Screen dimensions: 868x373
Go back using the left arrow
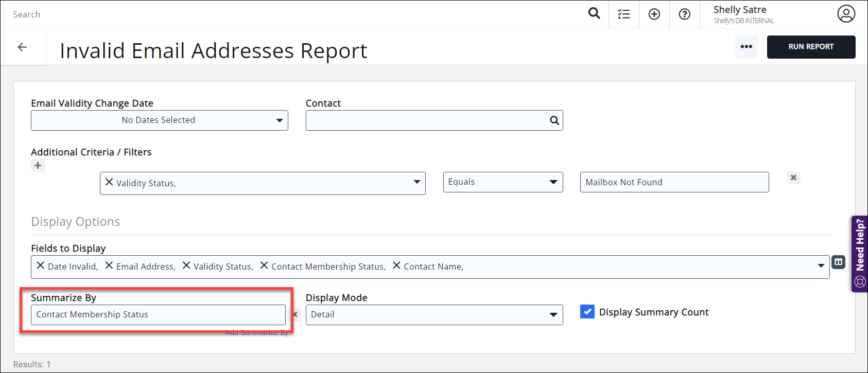pos(22,47)
